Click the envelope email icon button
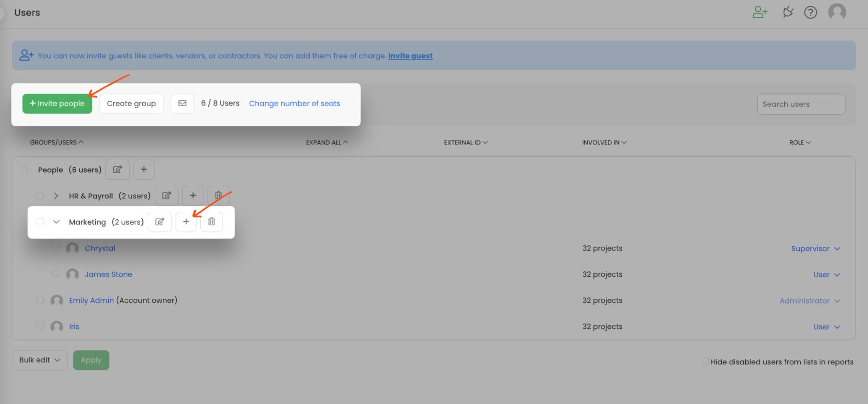Screen dimensions: 868x404 [182, 103]
